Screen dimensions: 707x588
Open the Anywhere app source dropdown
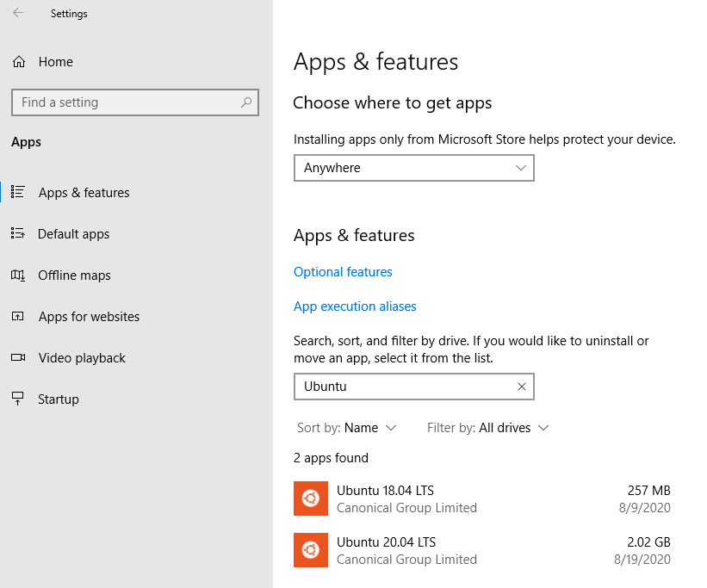[x=414, y=168]
